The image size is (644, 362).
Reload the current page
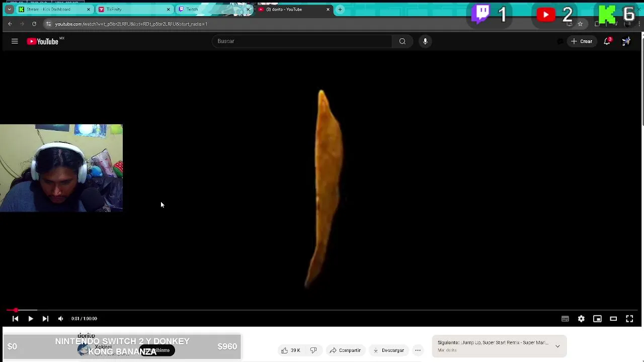tap(34, 24)
